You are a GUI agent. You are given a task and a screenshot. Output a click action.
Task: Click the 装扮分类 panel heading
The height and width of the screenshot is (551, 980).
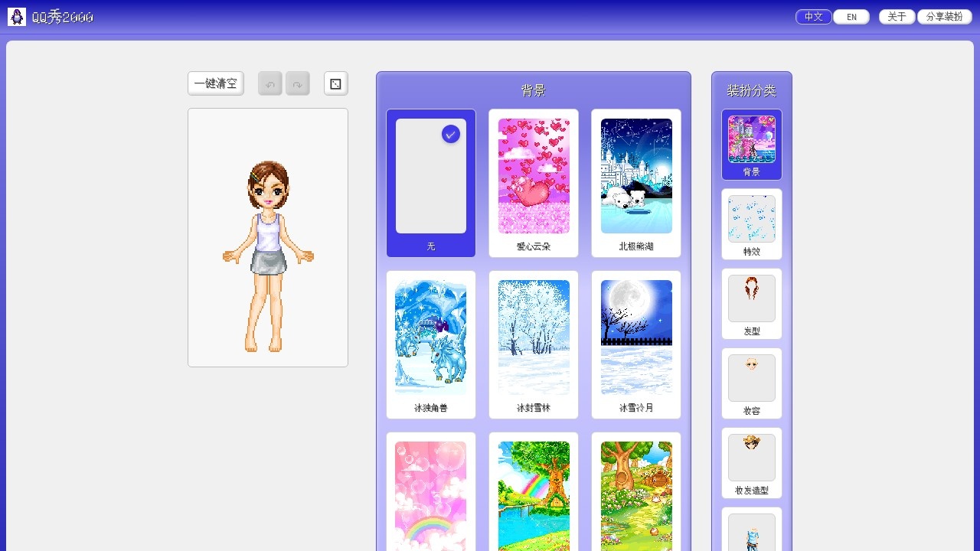tap(752, 90)
